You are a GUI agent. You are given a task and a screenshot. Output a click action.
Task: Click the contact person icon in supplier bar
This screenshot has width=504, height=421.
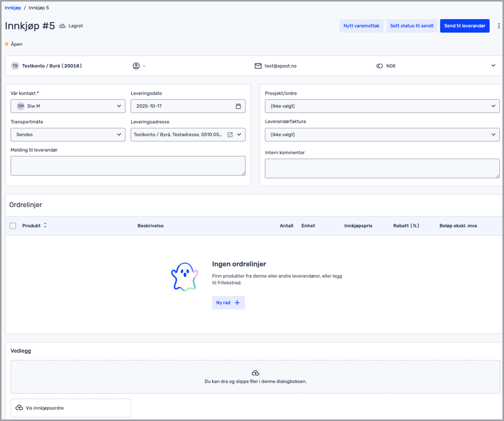click(136, 66)
